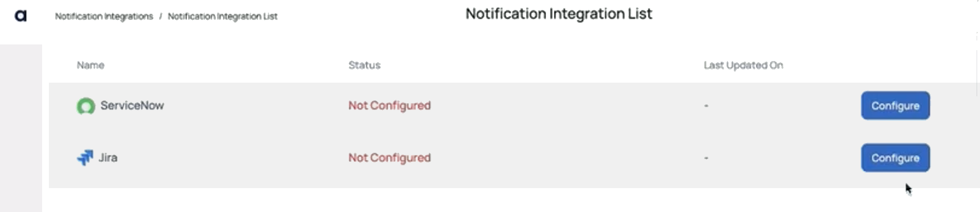Image resolution: width=980 pixels, height=212 pixels.
Task: Click Jira's Not Configured status
Action: click(x=390, y=158)
